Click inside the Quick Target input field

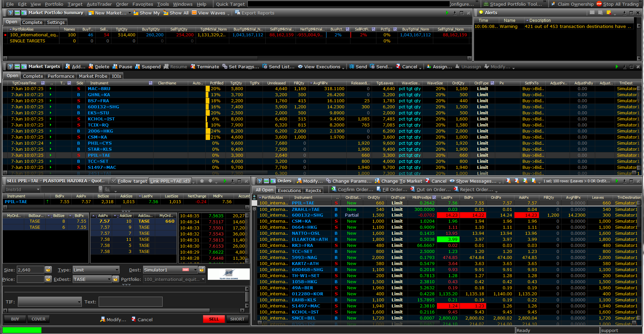348,4
